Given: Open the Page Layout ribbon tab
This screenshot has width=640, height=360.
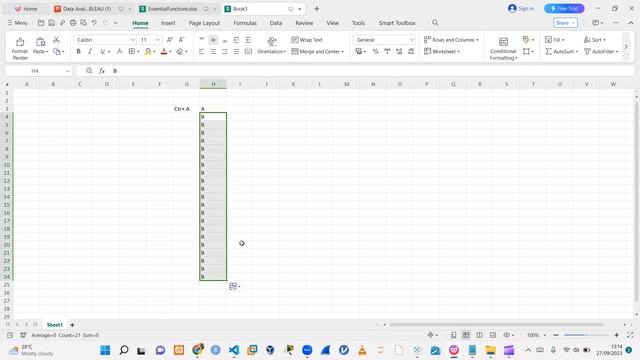Looking at the screenshot, I should (204, 23).
